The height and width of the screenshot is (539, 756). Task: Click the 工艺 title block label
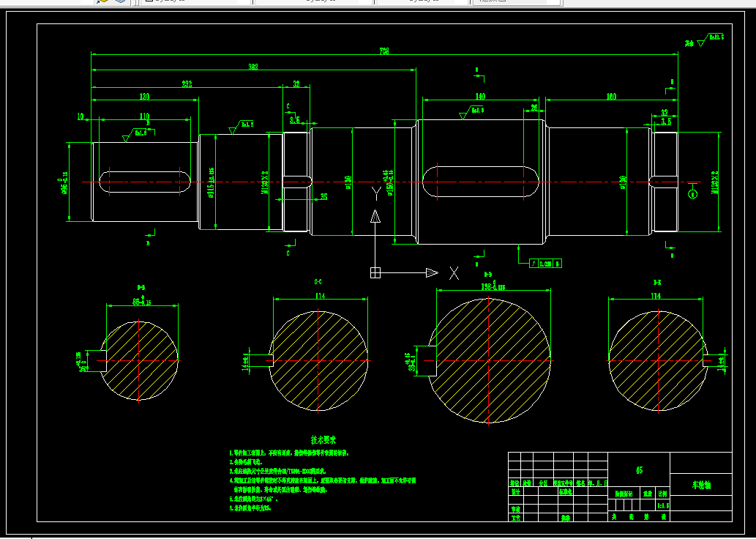pyautogui.click(x=515, y=518)
